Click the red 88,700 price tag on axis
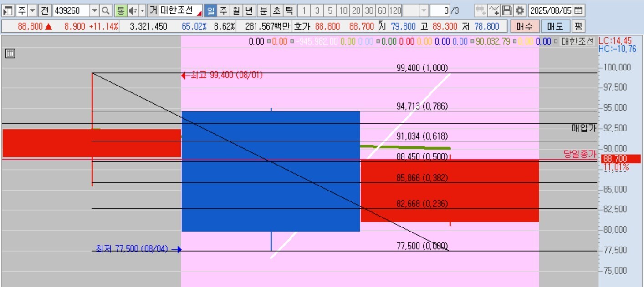Image resolution: width=644 pixels, height=287 pixels. (621, 159)
